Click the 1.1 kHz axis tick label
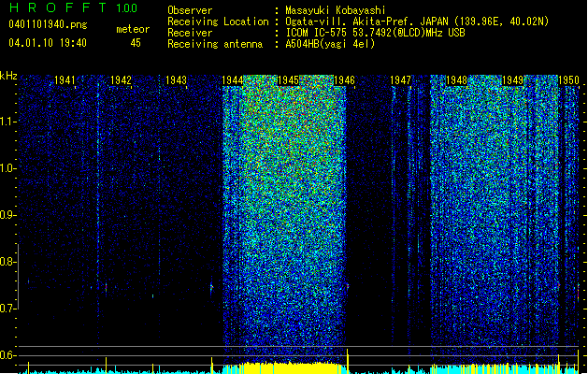The width and height of the screenshot is (588, 374). [7, 122]
